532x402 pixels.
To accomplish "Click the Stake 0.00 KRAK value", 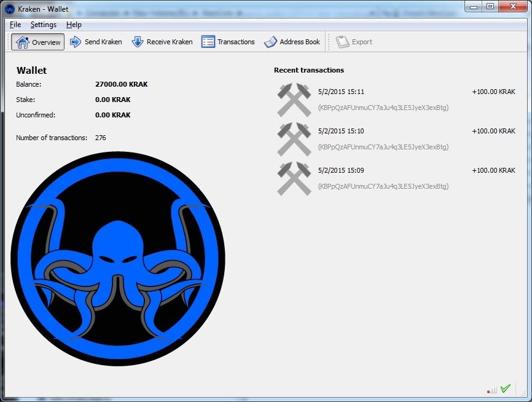I will [x=112, y=100].
